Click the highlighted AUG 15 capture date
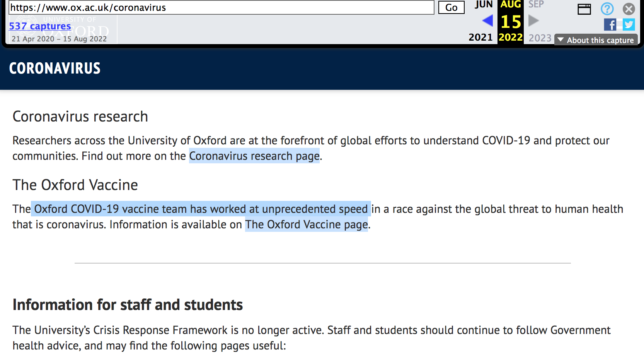644x358 pixels. [x=511, y=22]
